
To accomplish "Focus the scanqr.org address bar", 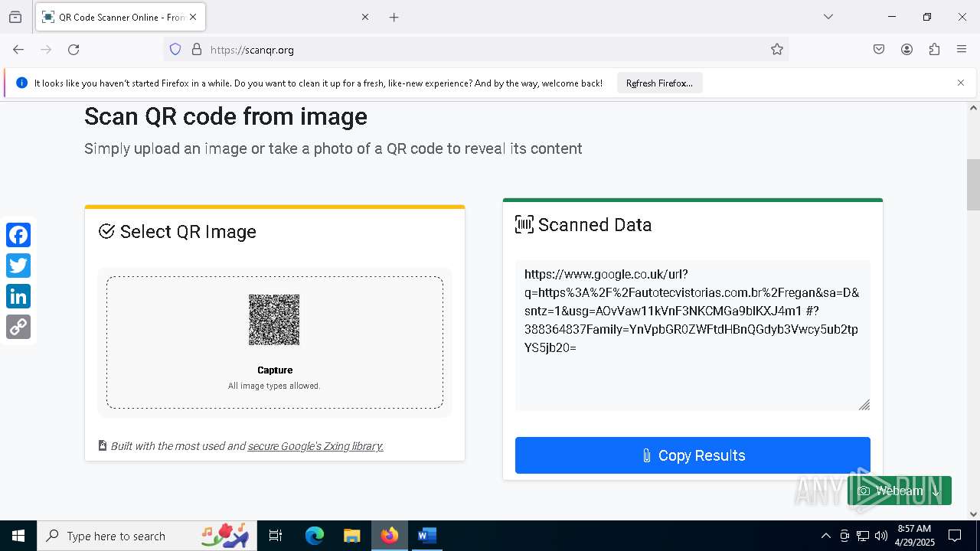I will pyautogui.click(x=475, y=50).
